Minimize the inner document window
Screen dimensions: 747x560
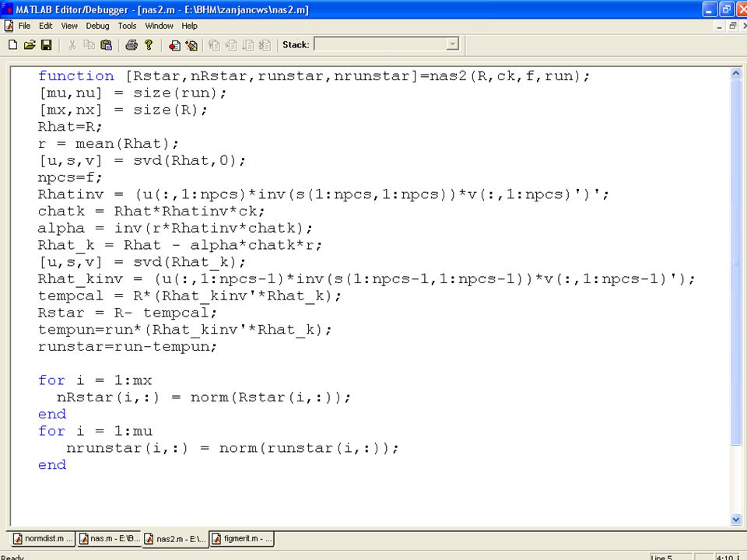719,26
